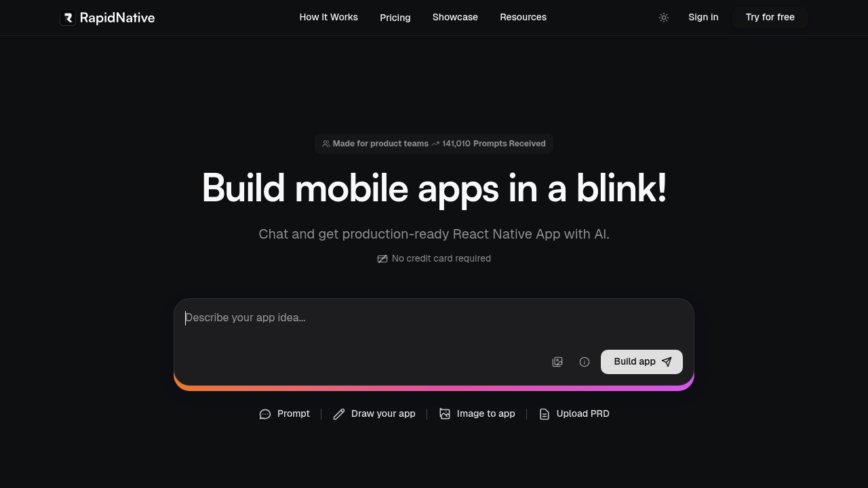
Task: Click the RapidNative logo
Action: [x=107, y=18]
